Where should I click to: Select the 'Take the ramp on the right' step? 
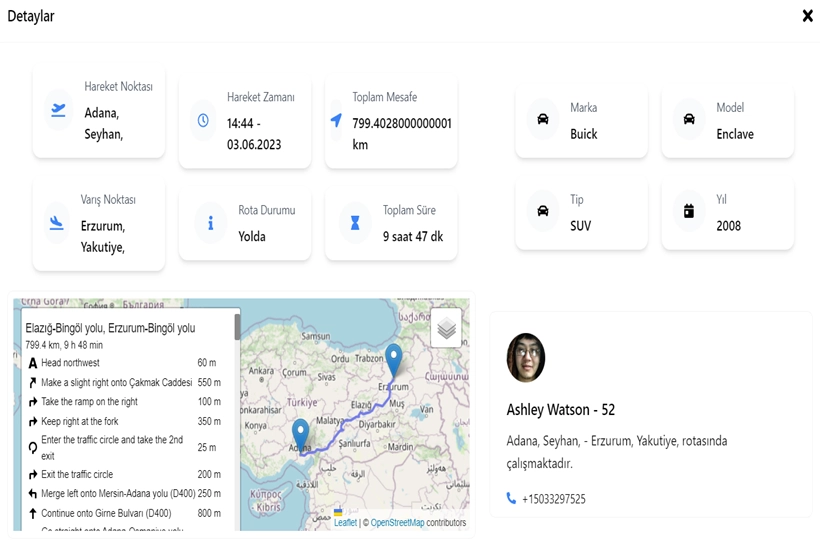coord(126,402)
